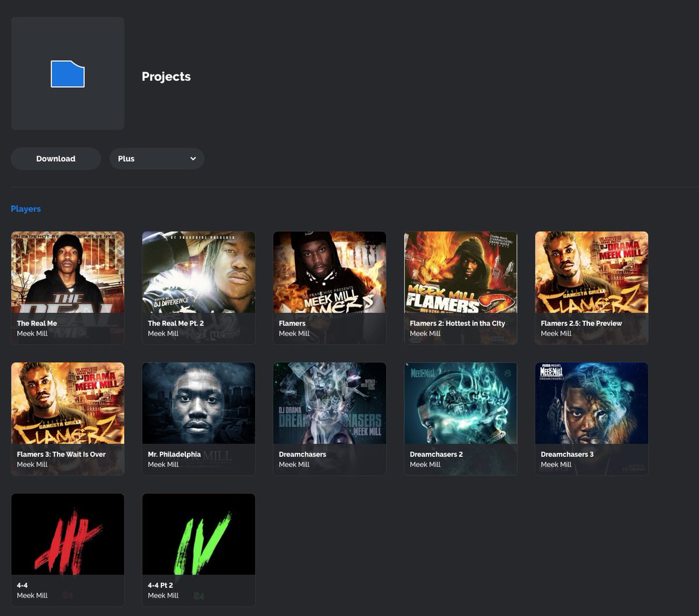Click 'Dreamchasers 2' title text
This screenshot has width=699, height=616.
436,454
